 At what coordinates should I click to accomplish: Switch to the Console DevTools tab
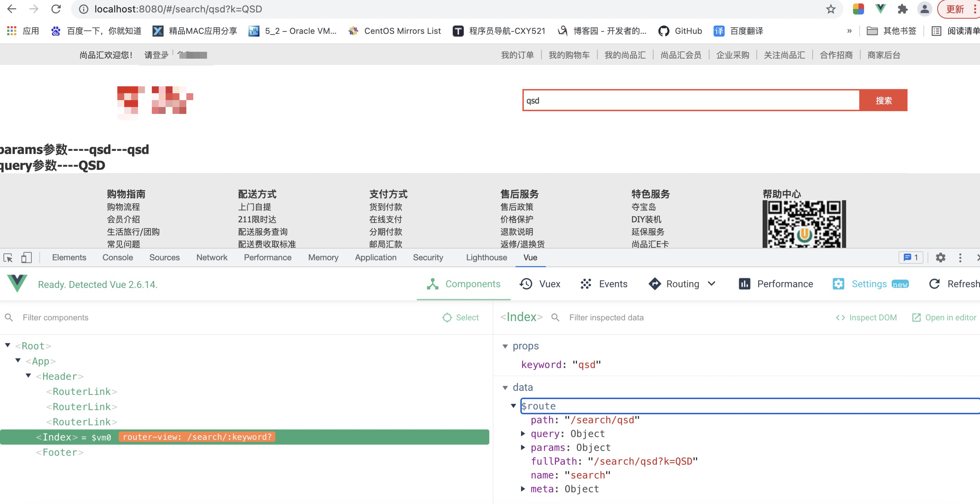click(x=118, y=258)
